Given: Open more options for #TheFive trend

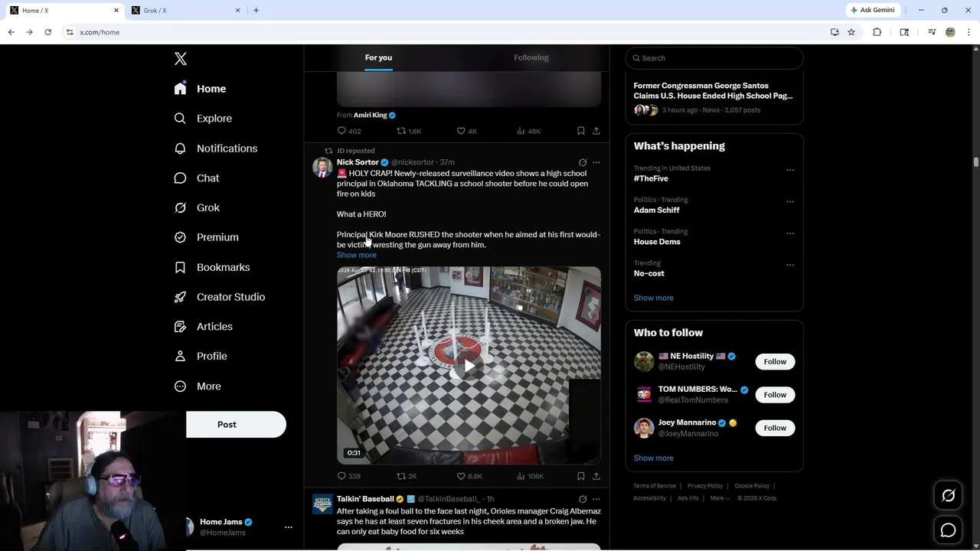Looking at the screenshot, I should [x=790, y=170].
